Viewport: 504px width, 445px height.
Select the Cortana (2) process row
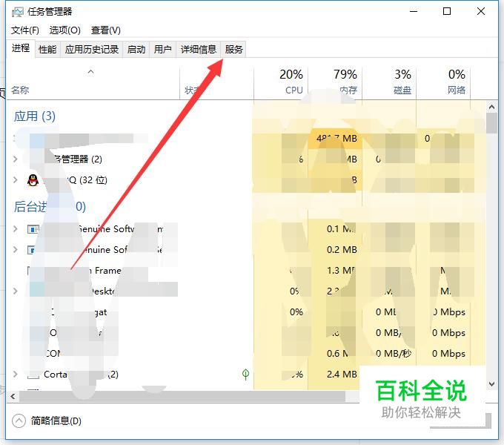coord(245,375)
